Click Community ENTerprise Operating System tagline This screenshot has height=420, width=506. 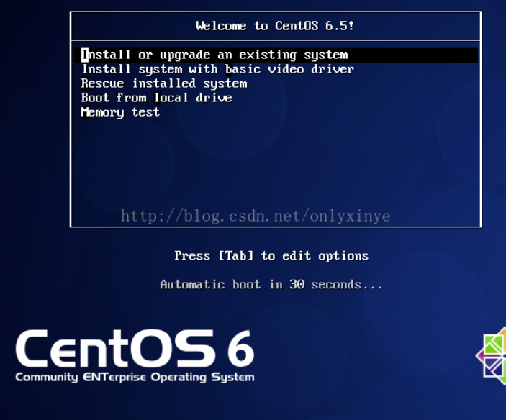tap(135, 377)
